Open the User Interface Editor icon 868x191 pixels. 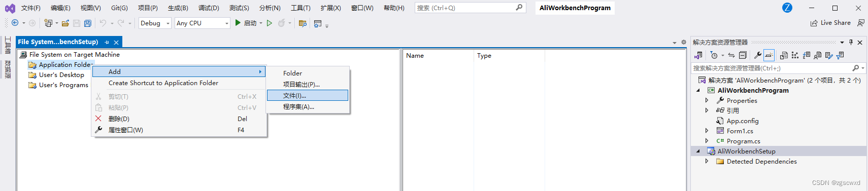pos(818,55)
